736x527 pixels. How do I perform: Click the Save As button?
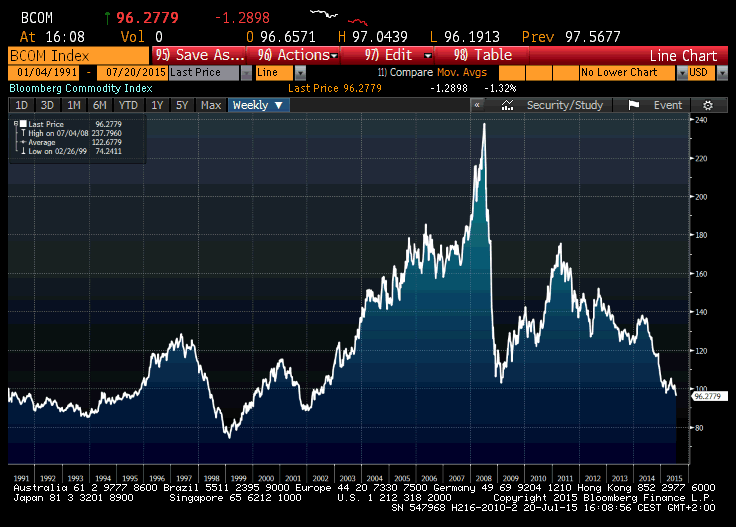pyautogui.click(x=199, y=55)
